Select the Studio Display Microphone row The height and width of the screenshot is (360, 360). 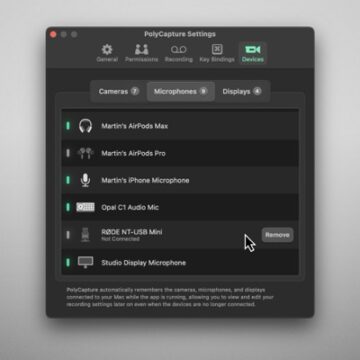180,262
